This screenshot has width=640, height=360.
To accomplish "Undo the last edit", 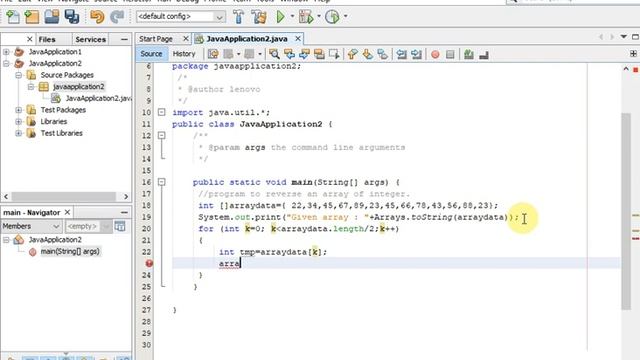I will [x=97, y=17].
